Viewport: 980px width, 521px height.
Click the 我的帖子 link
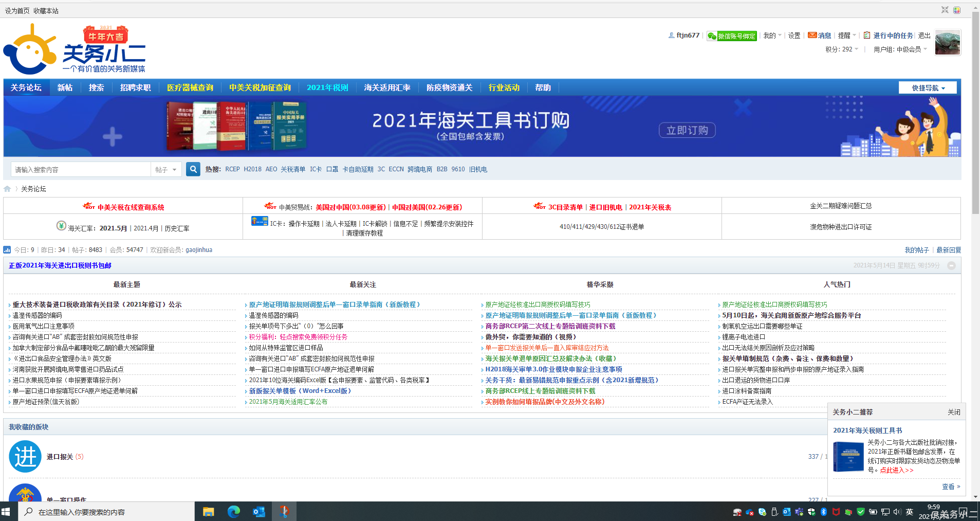point(917,250)
